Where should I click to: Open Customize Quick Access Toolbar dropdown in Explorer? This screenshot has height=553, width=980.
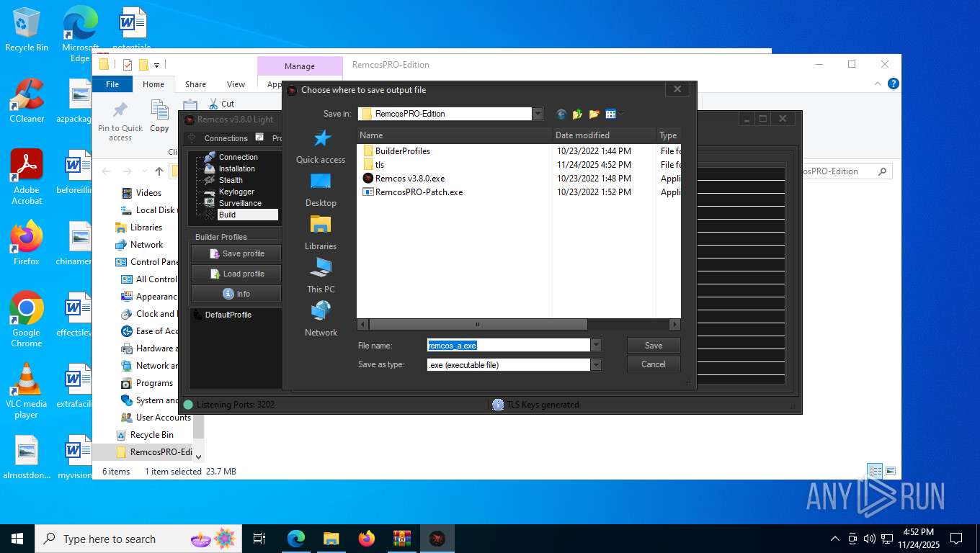click(156, 65)
